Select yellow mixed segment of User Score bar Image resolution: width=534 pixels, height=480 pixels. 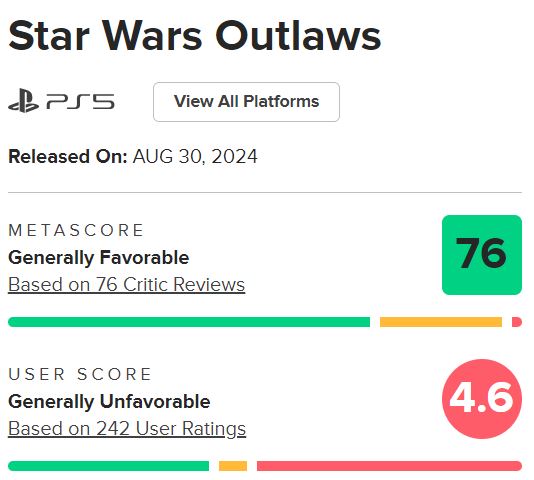[x=233, y=466]
